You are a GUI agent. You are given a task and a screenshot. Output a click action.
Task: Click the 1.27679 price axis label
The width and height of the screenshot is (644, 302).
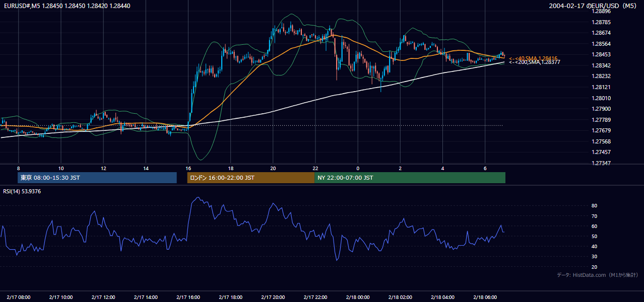[602, 130]
